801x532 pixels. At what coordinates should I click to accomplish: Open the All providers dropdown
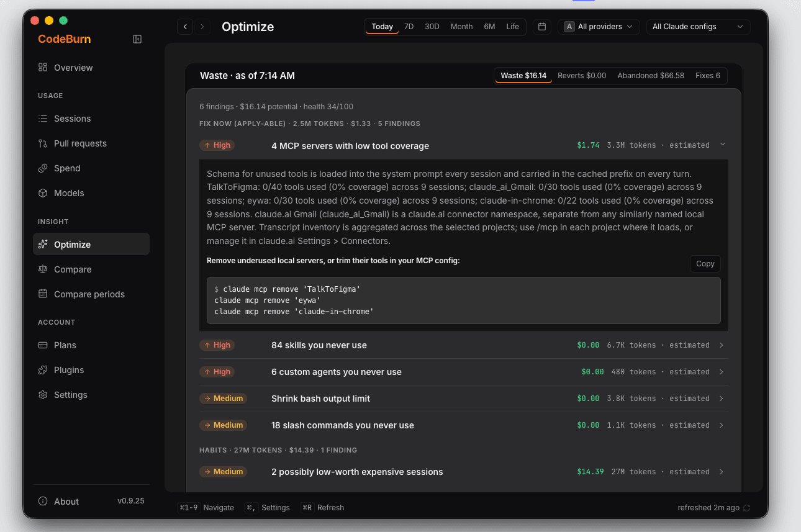(x=599, y=27)
